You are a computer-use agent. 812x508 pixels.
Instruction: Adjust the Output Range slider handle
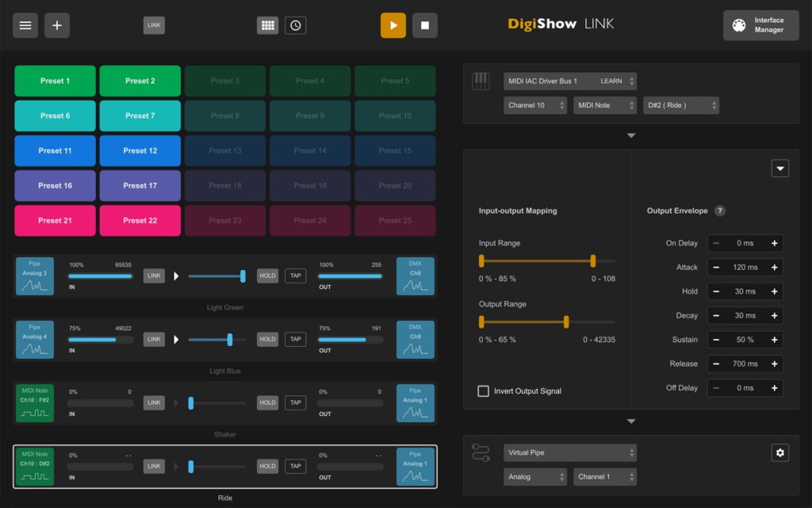click(x=566, y=321)
